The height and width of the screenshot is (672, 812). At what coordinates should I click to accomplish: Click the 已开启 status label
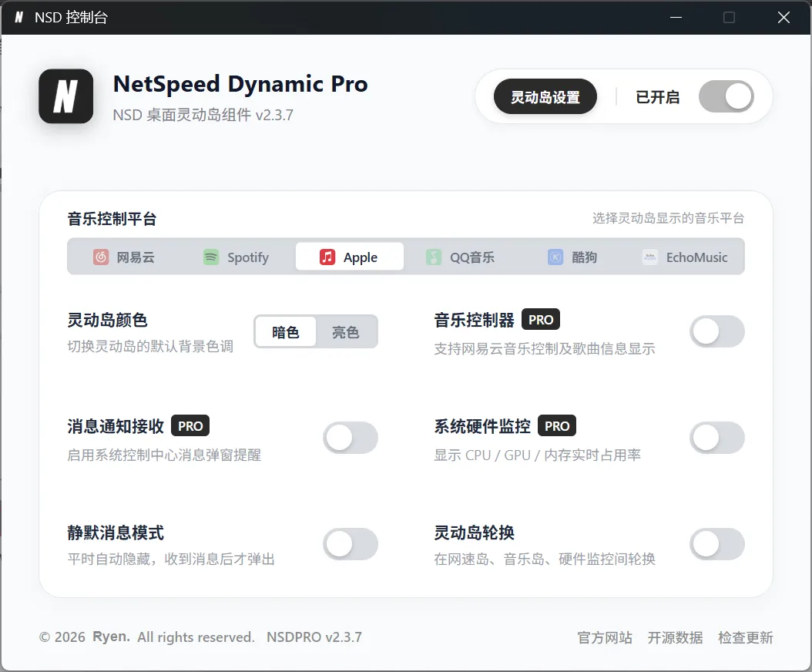click(658, 97)
